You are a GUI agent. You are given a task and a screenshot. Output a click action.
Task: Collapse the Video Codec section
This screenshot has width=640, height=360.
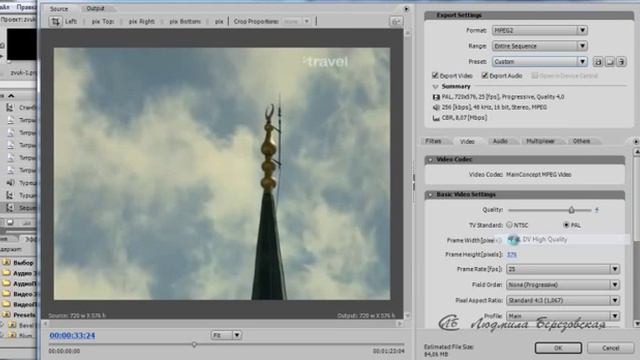[430, 160]
